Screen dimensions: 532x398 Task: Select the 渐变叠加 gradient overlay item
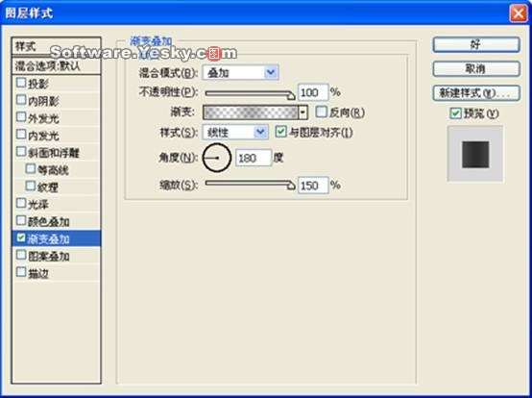[57, 238]
